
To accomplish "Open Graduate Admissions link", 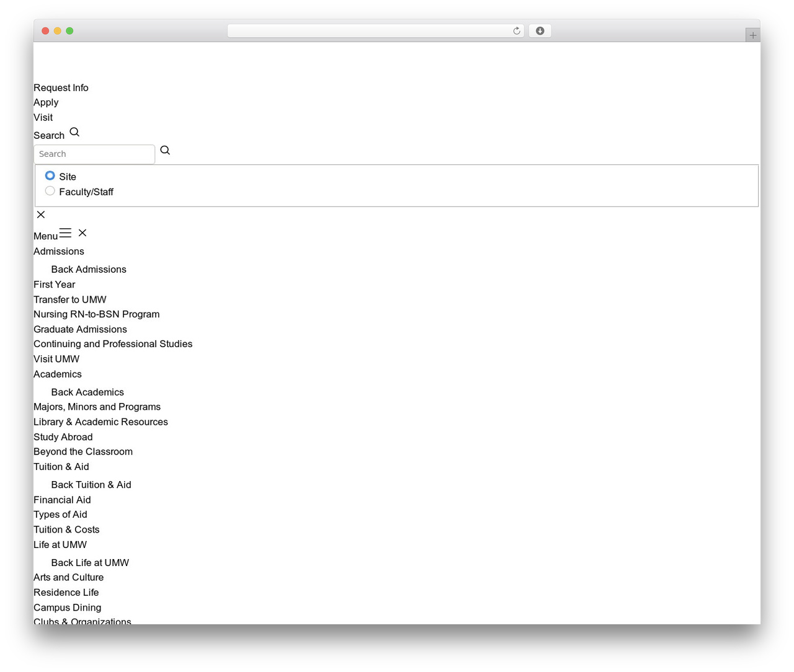I will tap(80, 329).
